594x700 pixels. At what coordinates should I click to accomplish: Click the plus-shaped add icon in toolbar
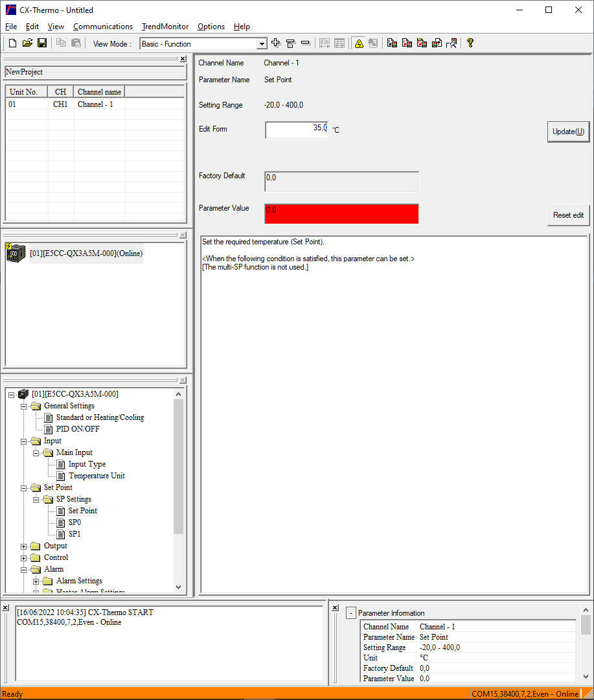276,43
